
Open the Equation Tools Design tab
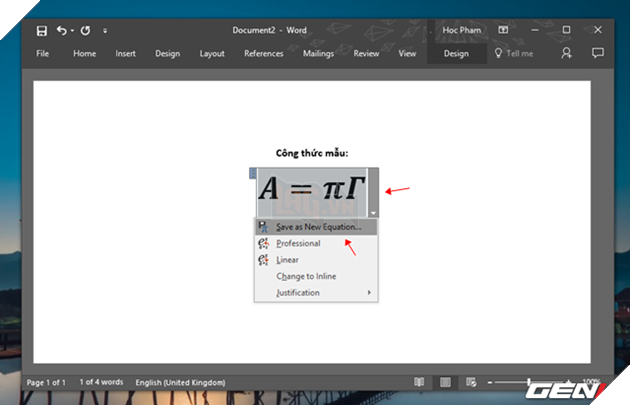tap(456, 53)
